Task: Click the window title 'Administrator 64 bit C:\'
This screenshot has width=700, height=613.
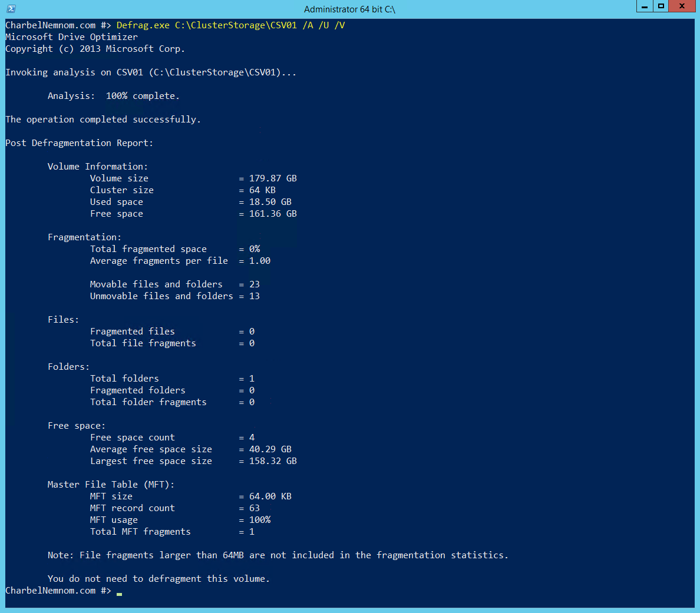Action: [349, 9]
